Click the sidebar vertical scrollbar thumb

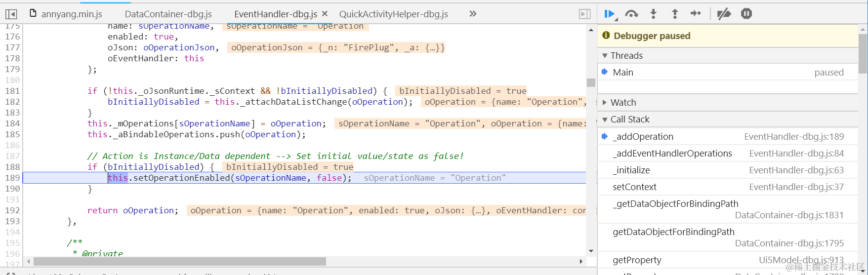pyautogui.click(x=863, y=54)
